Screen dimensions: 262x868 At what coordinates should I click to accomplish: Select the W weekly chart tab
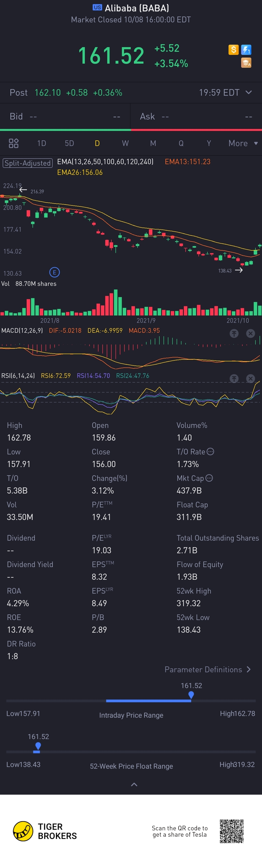[x=125, y=143]
